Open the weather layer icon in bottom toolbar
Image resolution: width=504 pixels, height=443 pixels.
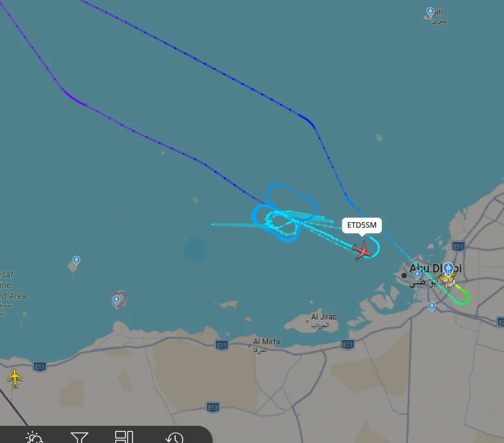(34, 437)
